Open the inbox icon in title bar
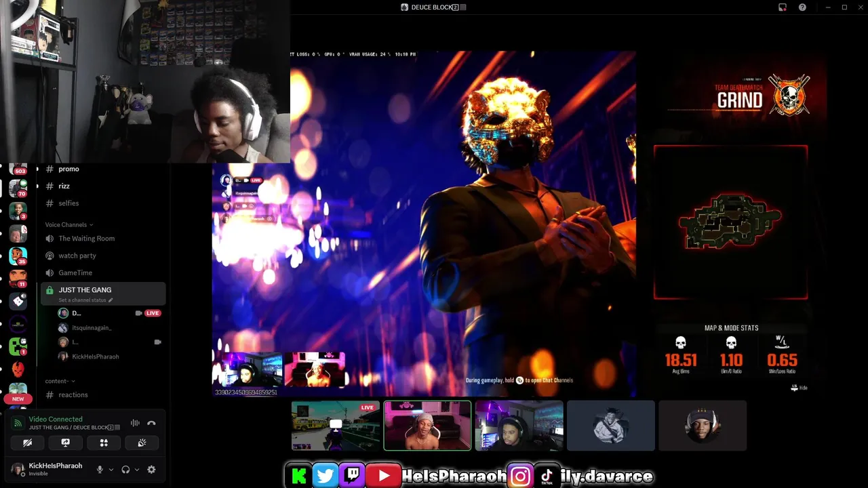868x488 pixels. click(783, 7)
